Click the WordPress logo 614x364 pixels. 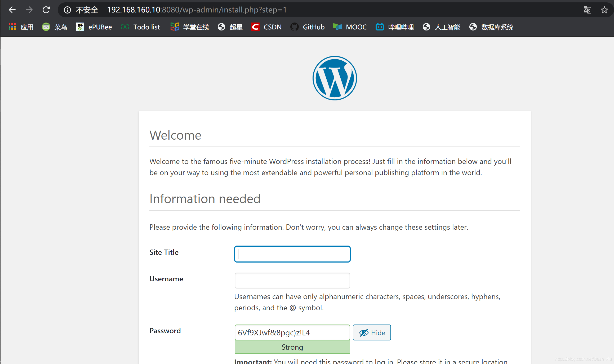click(335, 78)
